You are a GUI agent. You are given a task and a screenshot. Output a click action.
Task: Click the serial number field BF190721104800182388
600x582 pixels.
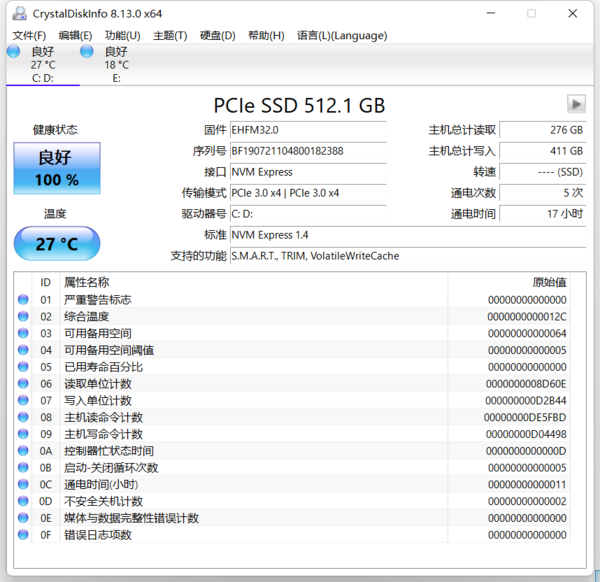pyautogui.click(x=308, y=151)
